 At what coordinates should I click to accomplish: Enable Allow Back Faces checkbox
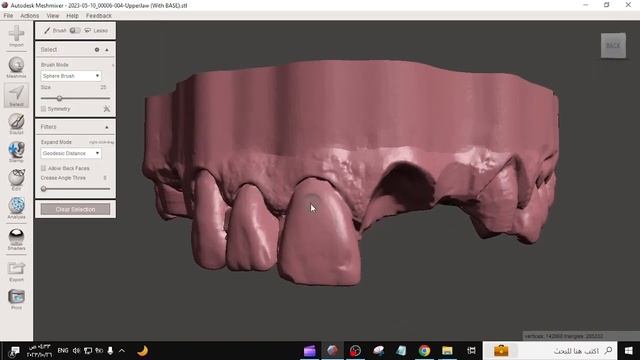[x=43, y=168]
